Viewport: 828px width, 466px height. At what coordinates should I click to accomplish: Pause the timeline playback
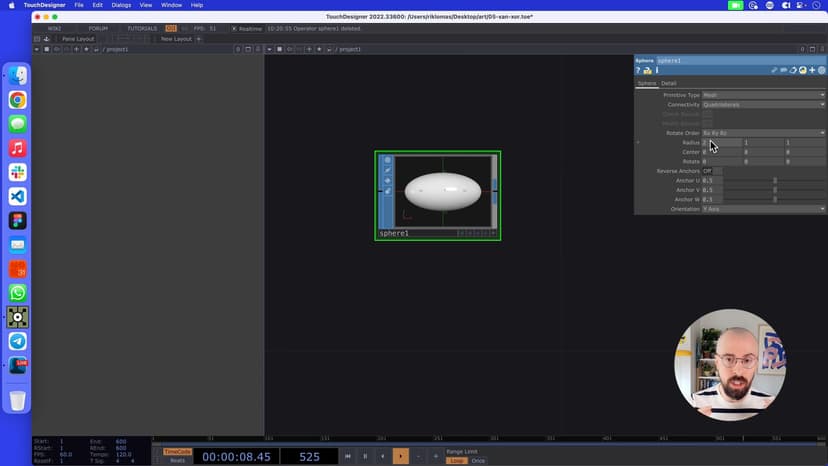[x=365, y=456]
